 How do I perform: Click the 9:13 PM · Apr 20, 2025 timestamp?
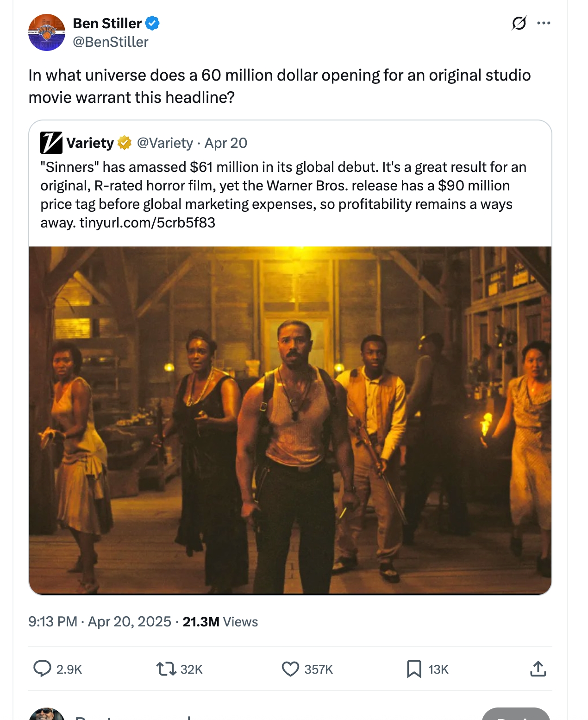click(100, 621)
